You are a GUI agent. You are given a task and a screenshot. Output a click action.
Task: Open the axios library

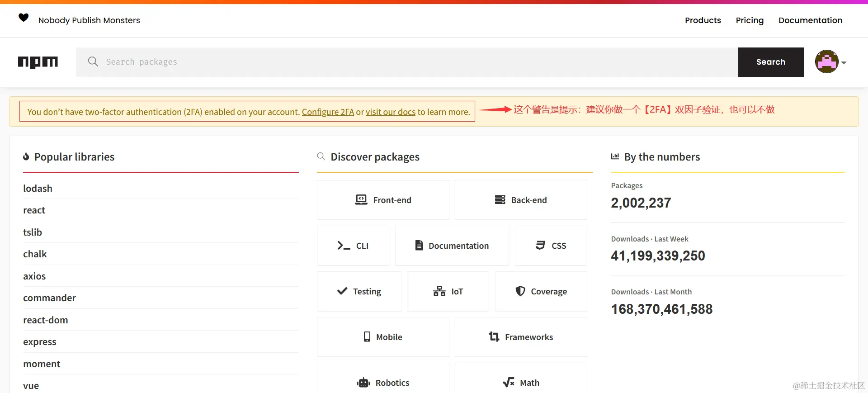(x=34, y=276)
